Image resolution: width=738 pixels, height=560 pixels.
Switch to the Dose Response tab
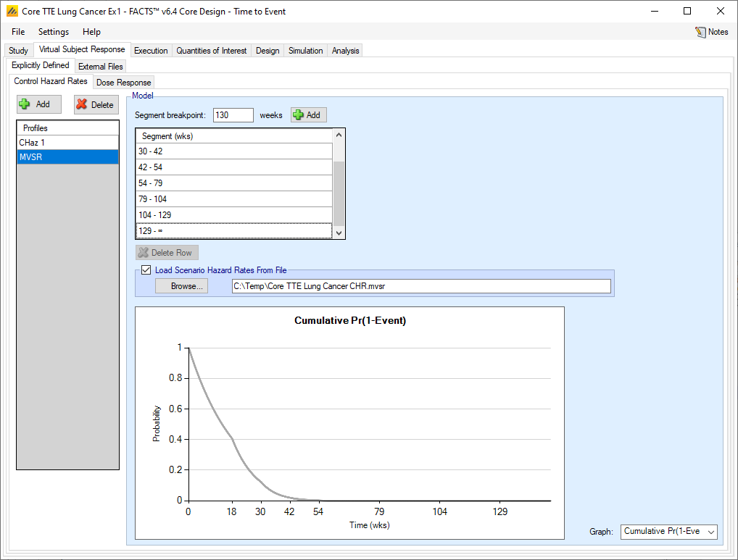[123, 83]
